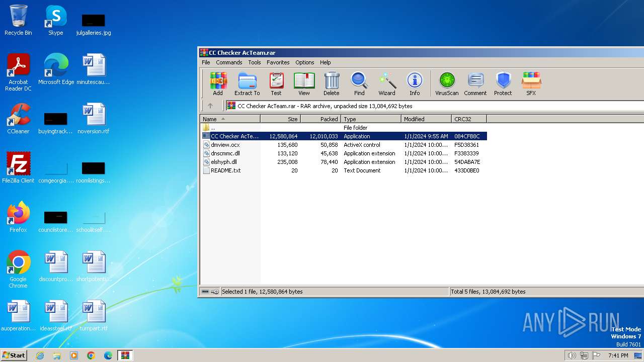Click the Test archive icon
The height and width of the screenshot is (362, 644).
point(276,83)
